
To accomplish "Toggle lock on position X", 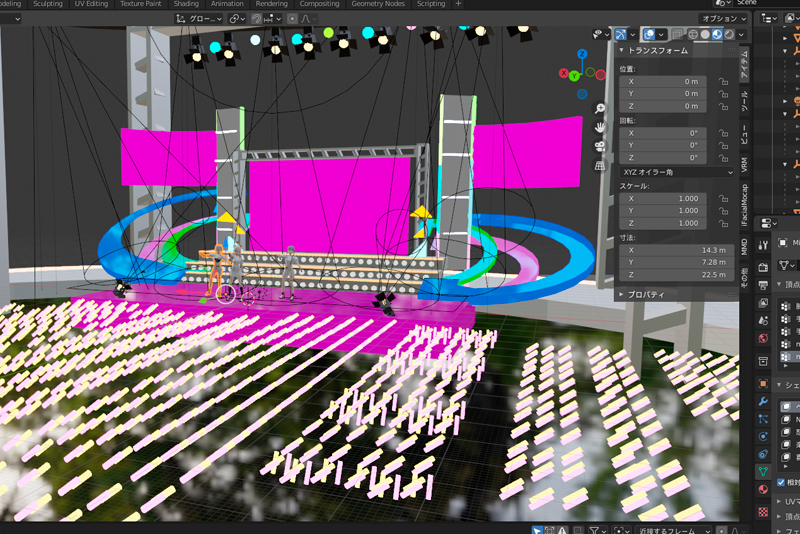I will coord(722,81).
